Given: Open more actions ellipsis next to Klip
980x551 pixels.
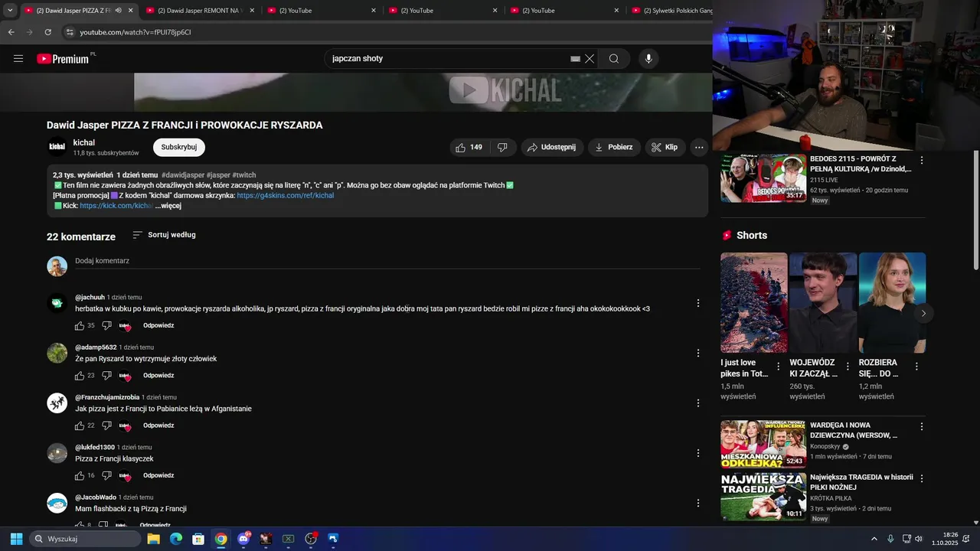Looking at the screenshot, I should (699, 147).
